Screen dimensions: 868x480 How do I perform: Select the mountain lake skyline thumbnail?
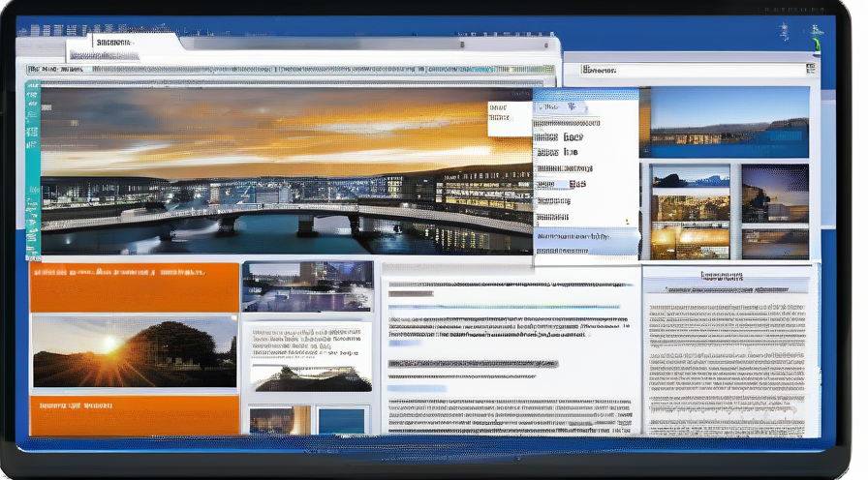tap(691, 179)
